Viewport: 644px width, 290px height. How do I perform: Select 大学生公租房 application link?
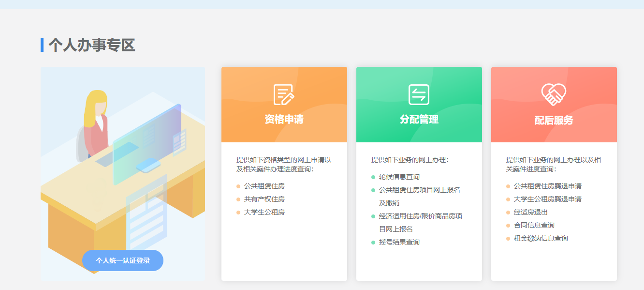pyautogui.click(x=264, y=212)
